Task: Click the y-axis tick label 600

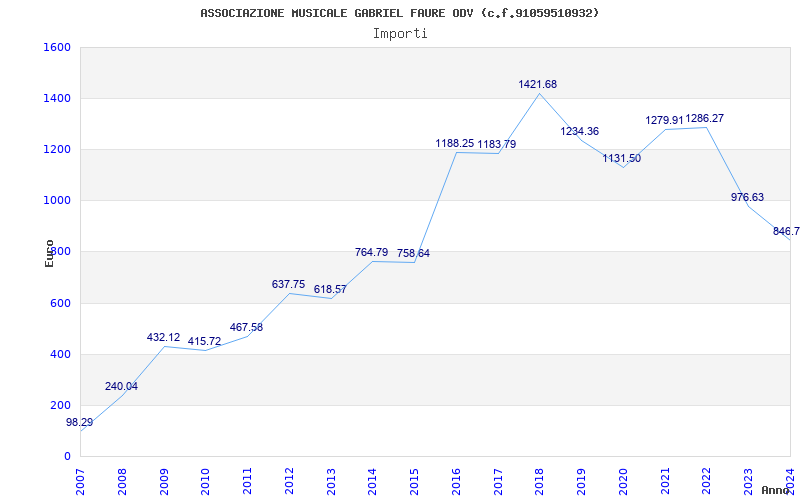Action: 60,304
